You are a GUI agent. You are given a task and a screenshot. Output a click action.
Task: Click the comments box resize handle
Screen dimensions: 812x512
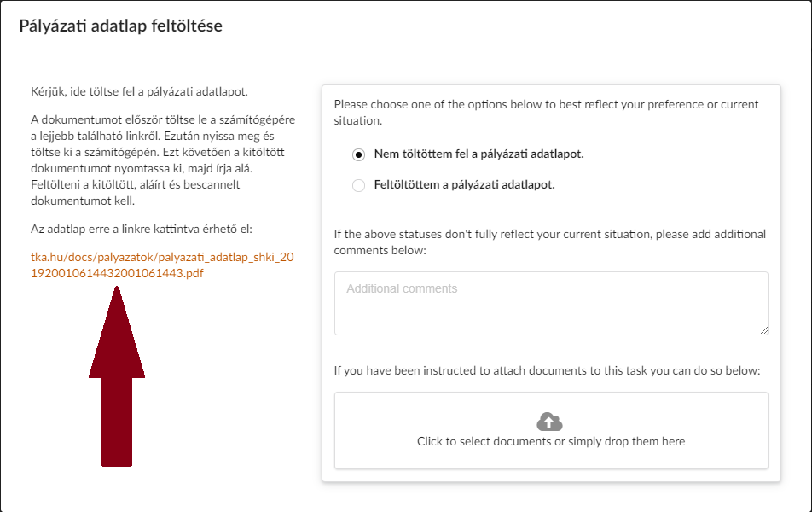point(764,330)
